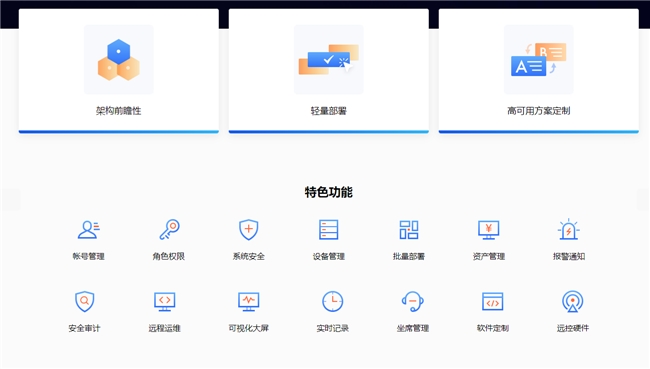Click the 报警通知 alarm icon
650x369 pixels.
pyautogui.click(x=569, y=229)
